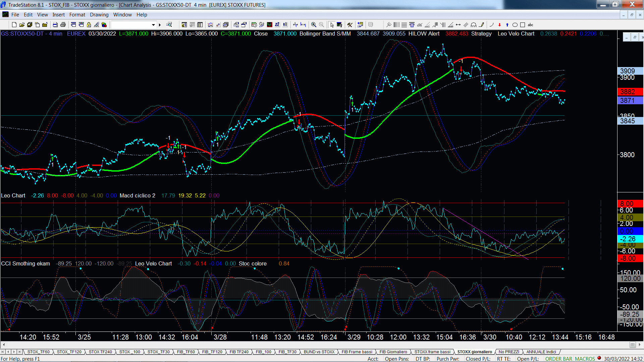Select the red down arrow drawing tool
The height and width of the screenshot is (362, 644).
coord(499,25)
